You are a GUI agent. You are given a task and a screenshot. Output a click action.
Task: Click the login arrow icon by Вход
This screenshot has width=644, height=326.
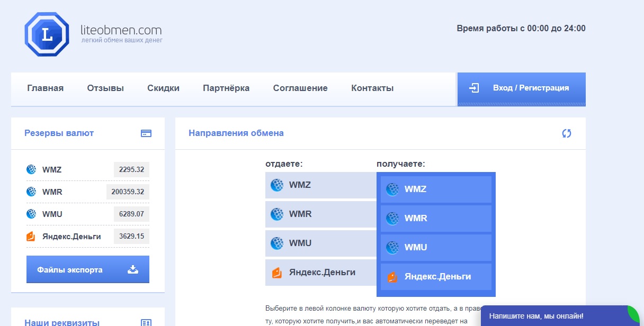click(475, 88)
